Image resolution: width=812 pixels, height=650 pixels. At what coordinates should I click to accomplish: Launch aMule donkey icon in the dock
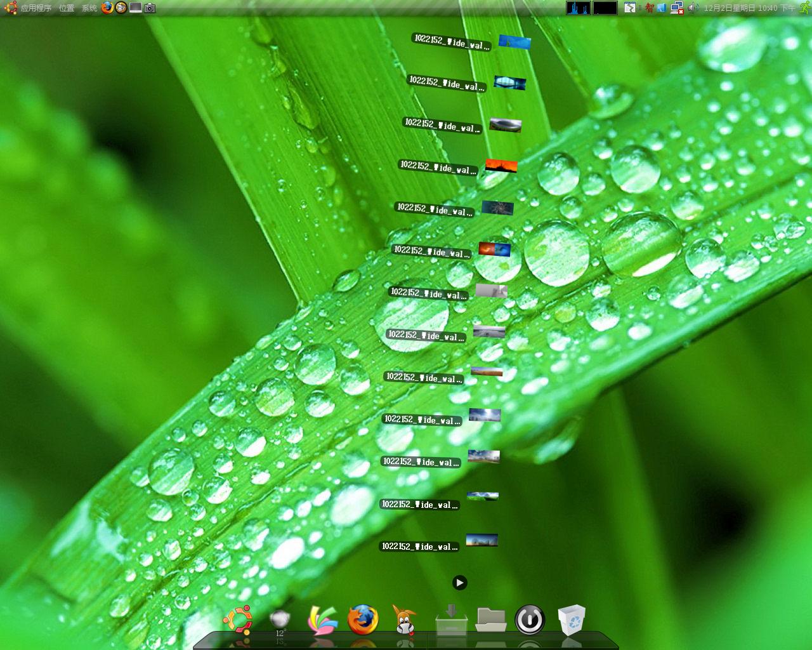coord(404,620)
